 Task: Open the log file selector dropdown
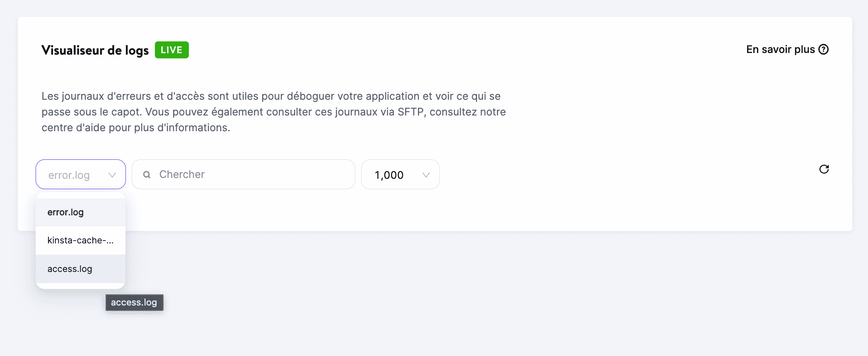pos(80,174)
